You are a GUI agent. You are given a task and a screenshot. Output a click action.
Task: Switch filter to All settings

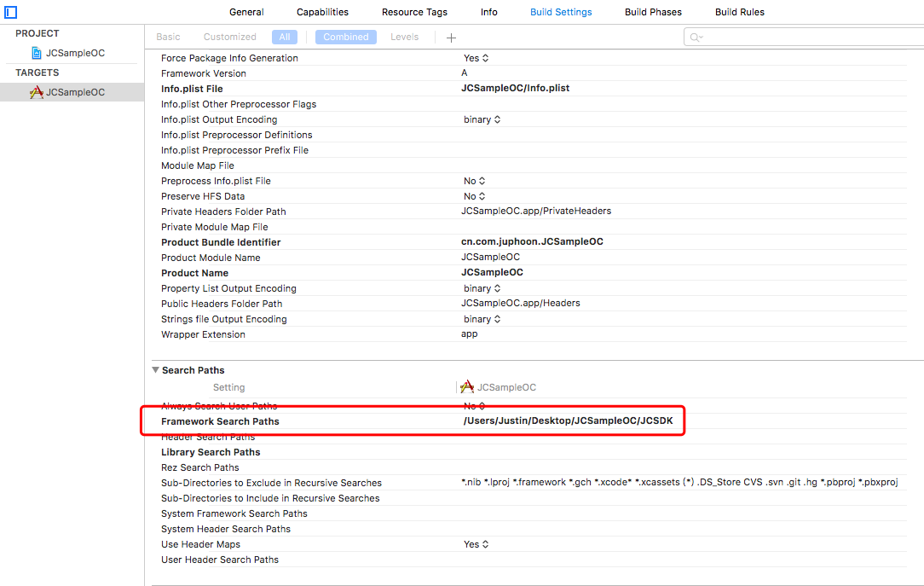pos(285,38)
